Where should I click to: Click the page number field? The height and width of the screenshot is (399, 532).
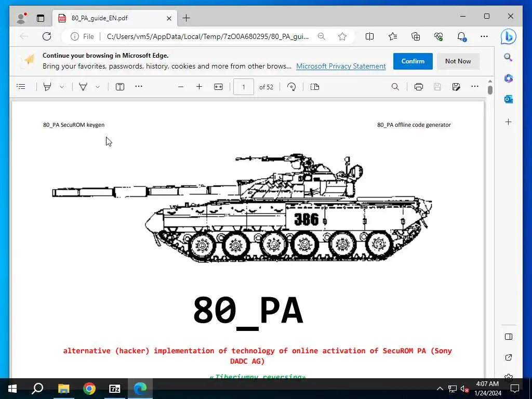coord(244,87)
